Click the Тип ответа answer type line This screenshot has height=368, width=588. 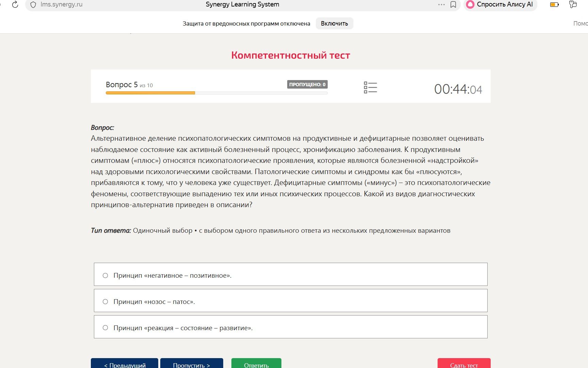pyautogui.click(x=271, y=231)
